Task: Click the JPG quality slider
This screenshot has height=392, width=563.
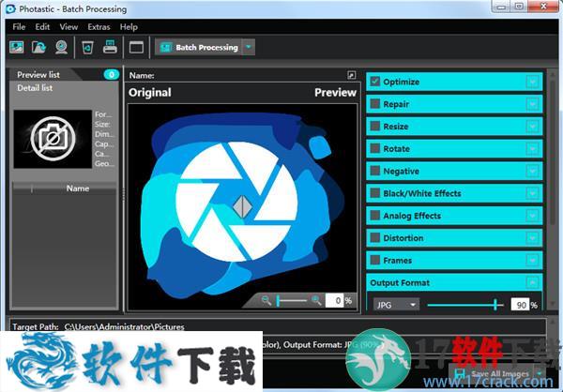Action: (465, 305)
